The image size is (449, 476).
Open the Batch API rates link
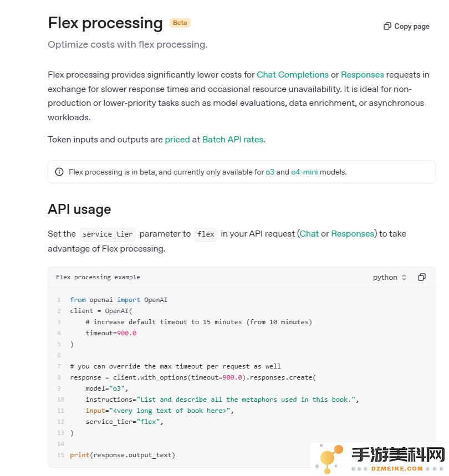[x=233, y=140]
